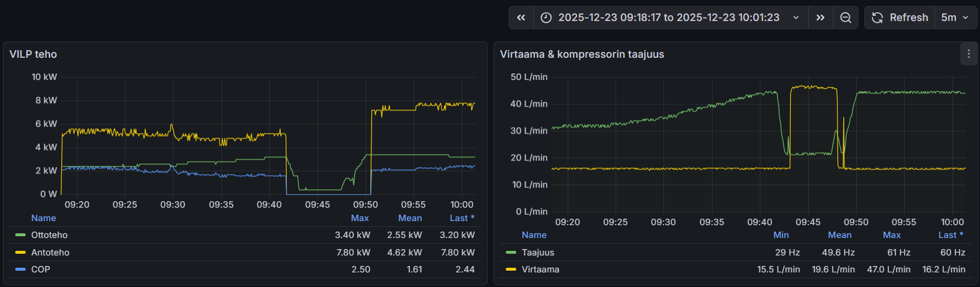This screenshot has width=980, height=287.
Task: Toggle Ottoteho series in legend
Action: point(49,235)
